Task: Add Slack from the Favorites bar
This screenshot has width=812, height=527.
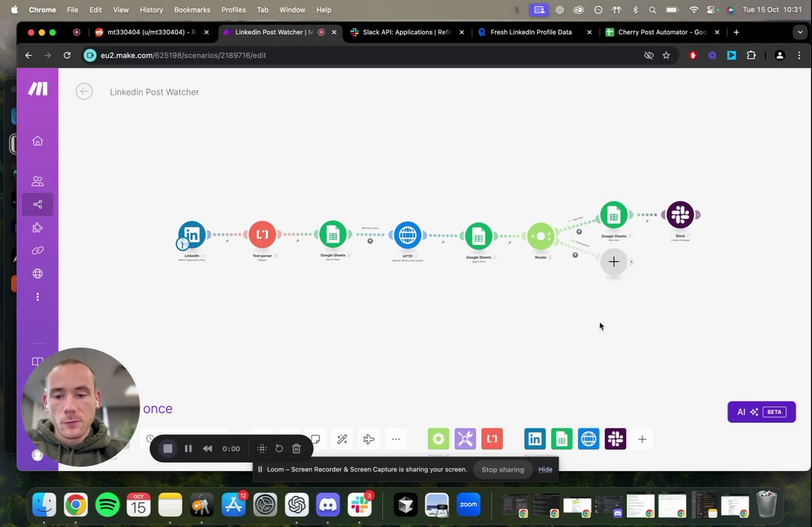Action: (x=615, y=439)
